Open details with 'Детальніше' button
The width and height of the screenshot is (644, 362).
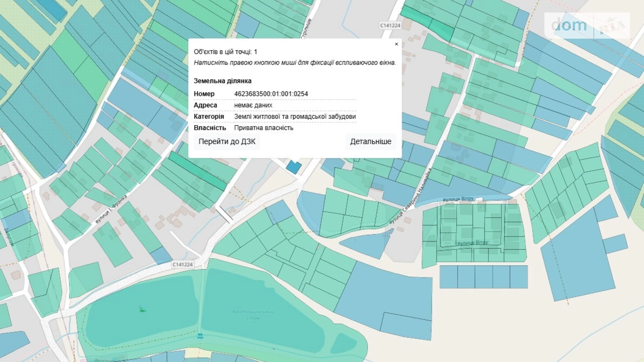coord(370,142)
